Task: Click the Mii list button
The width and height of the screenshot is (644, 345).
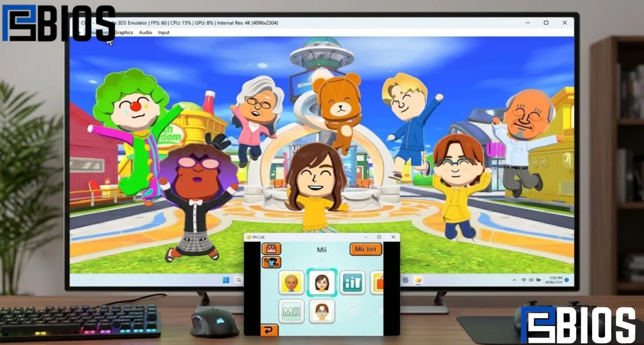Action: click(366, 249)
